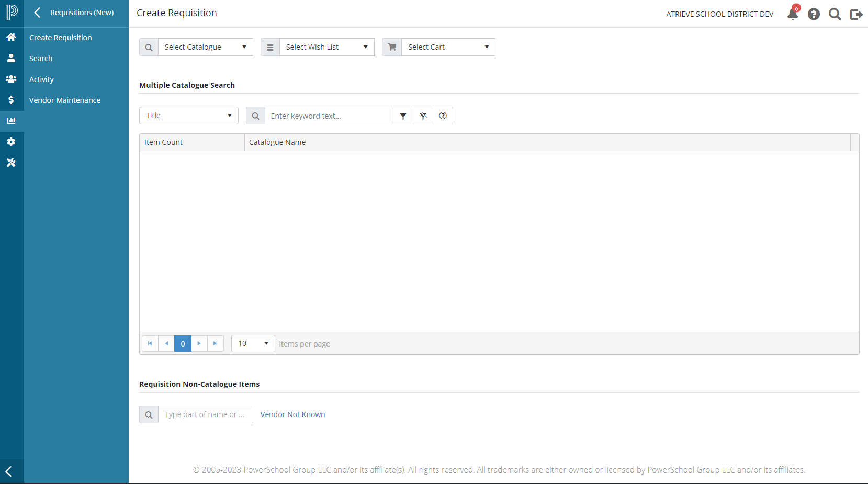This screenshot has height=484, width=868.
Task: Open the Select Cart dropdown
Action: coord(448,47)
